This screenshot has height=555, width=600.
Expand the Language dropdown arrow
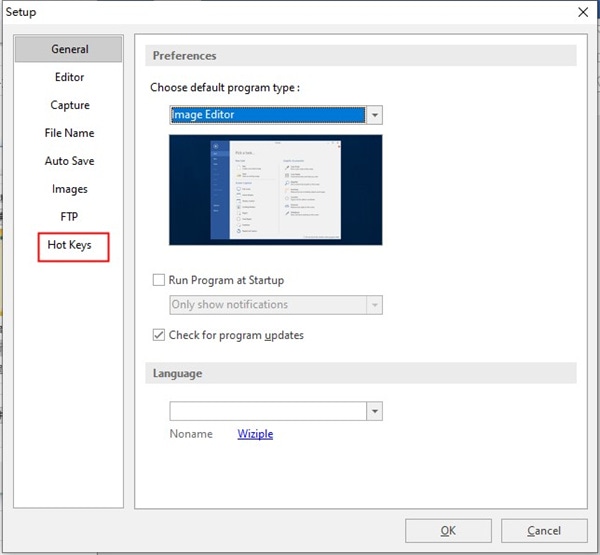point(375,411)
